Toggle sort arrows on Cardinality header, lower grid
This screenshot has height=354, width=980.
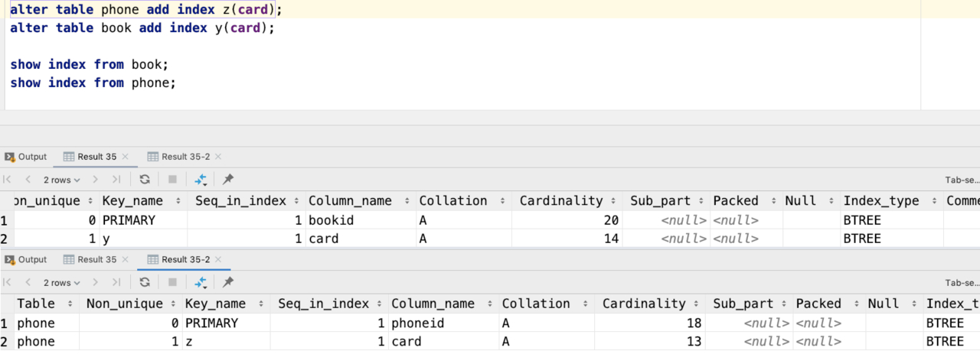click(695, 304)
